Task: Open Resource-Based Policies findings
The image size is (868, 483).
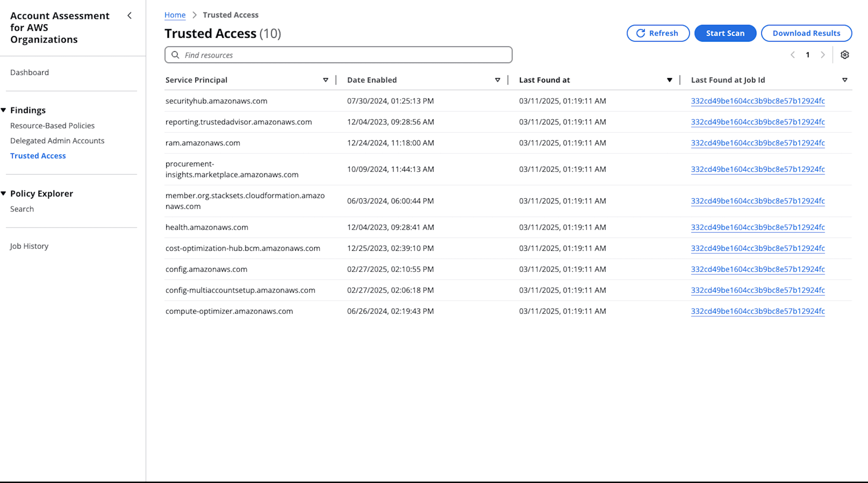Action: click(x=53, y=125)
